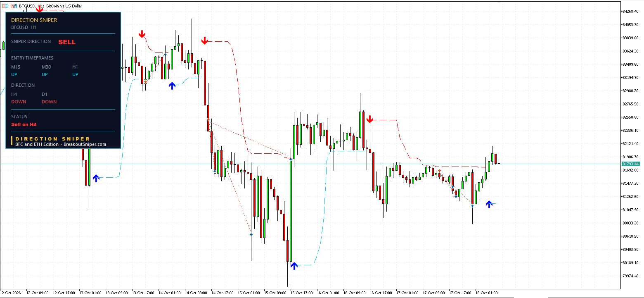Click the 79974.40 price axis label
The height and width of the screenshot is (298, 644).
coord(630,276)
